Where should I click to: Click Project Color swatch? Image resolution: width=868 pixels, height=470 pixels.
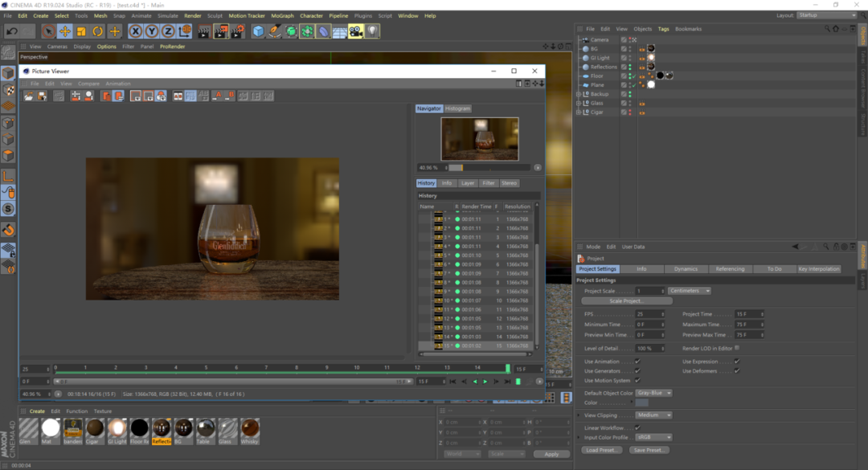click(x=641, y=403)
